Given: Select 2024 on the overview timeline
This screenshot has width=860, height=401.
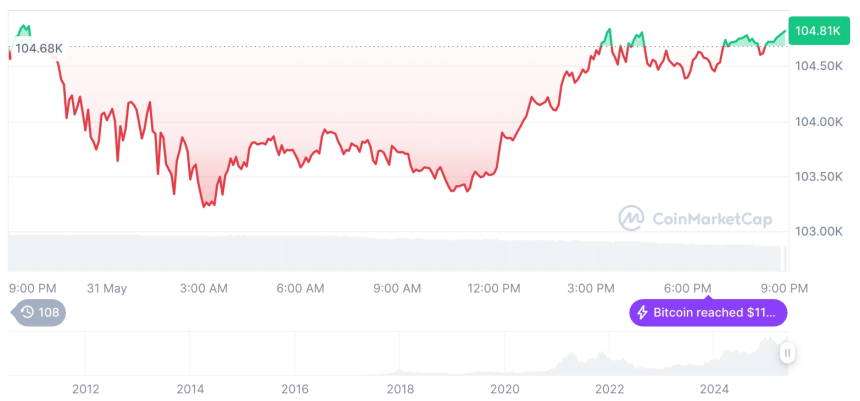Looking at the screenshot, I should [714, 389].
